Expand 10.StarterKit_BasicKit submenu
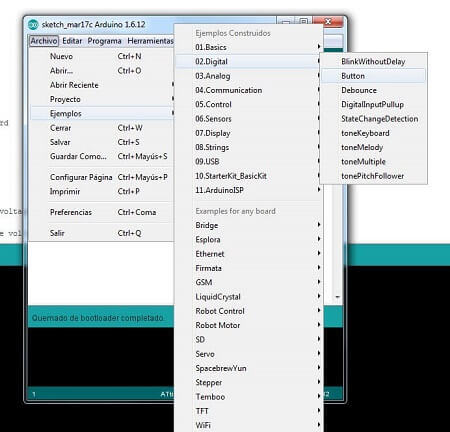Viewport: 450px width, 432px height. 249,176
